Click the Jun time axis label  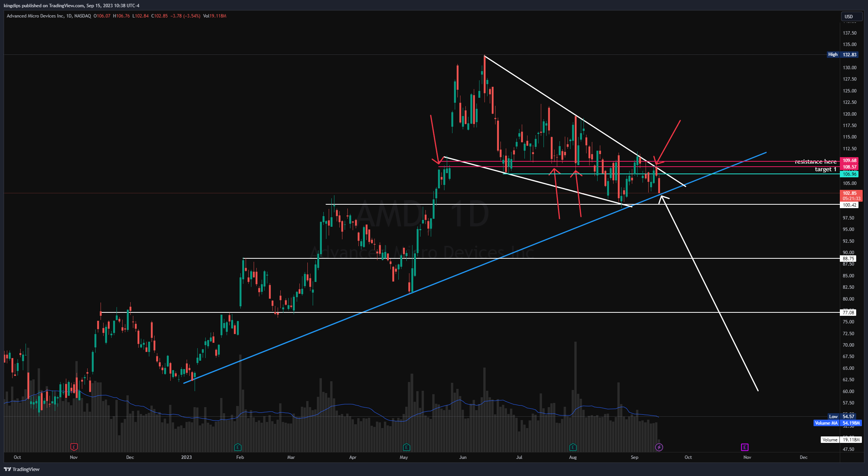pyautogui.click(x=463, y=457)
